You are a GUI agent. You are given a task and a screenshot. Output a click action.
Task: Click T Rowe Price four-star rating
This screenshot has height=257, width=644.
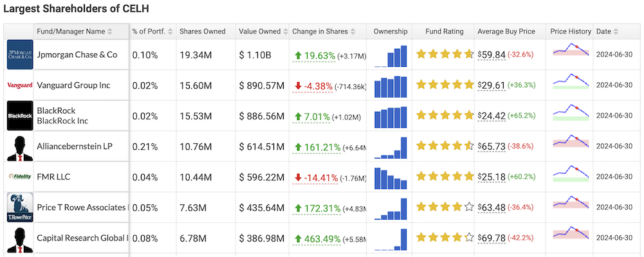click(445, 207)
